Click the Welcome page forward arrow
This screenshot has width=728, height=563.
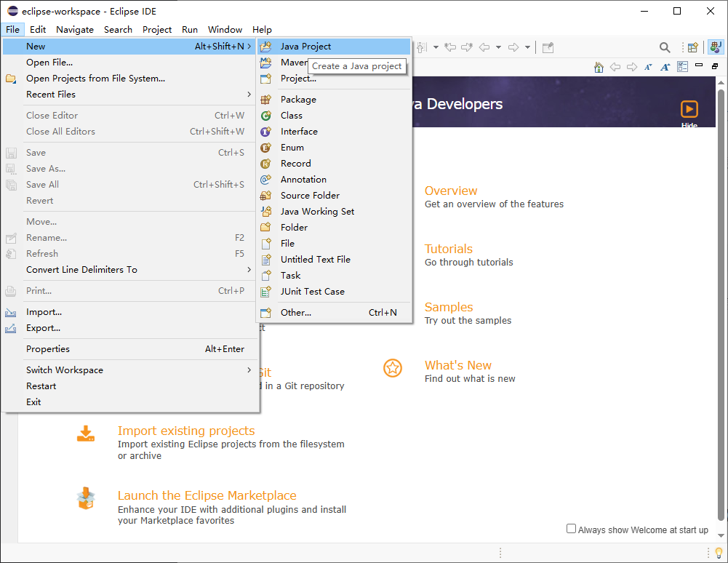(x=632, y=67)
